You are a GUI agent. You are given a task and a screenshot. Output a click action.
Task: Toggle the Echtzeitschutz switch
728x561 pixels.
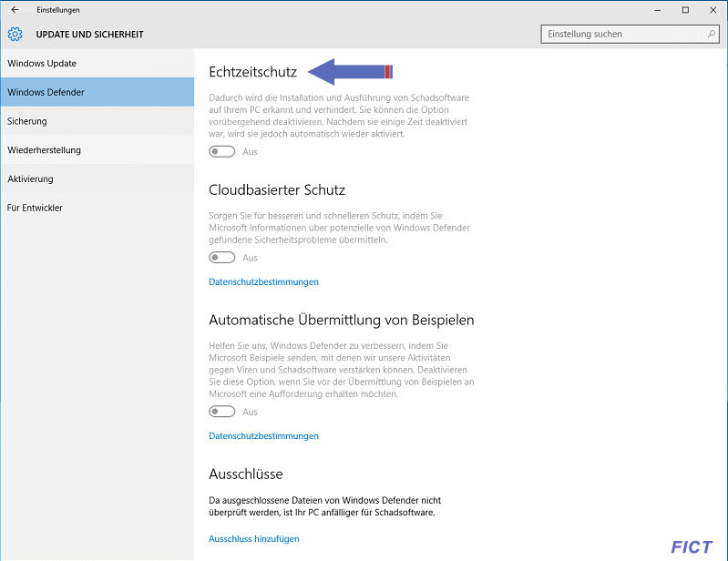tap(222, 152)
